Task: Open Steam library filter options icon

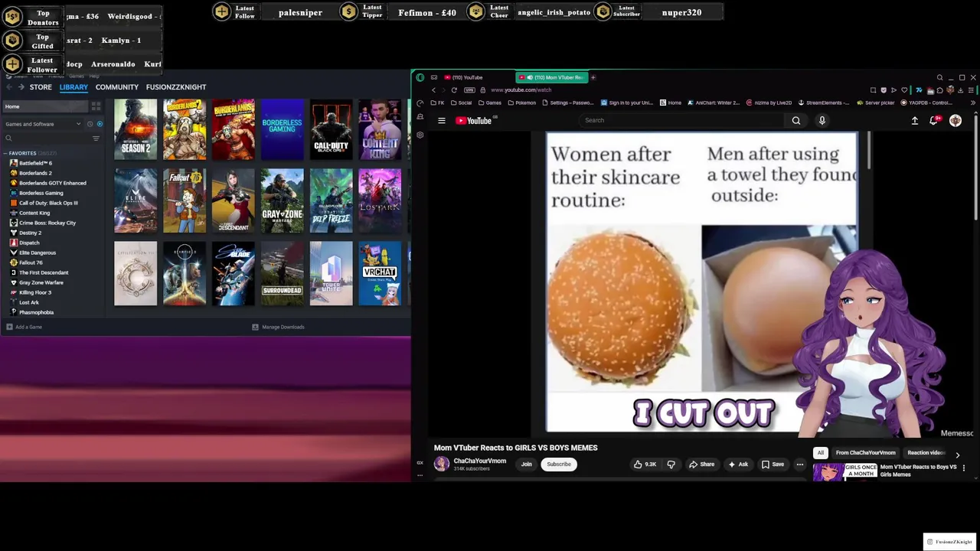Action: [x=96, y=139]
